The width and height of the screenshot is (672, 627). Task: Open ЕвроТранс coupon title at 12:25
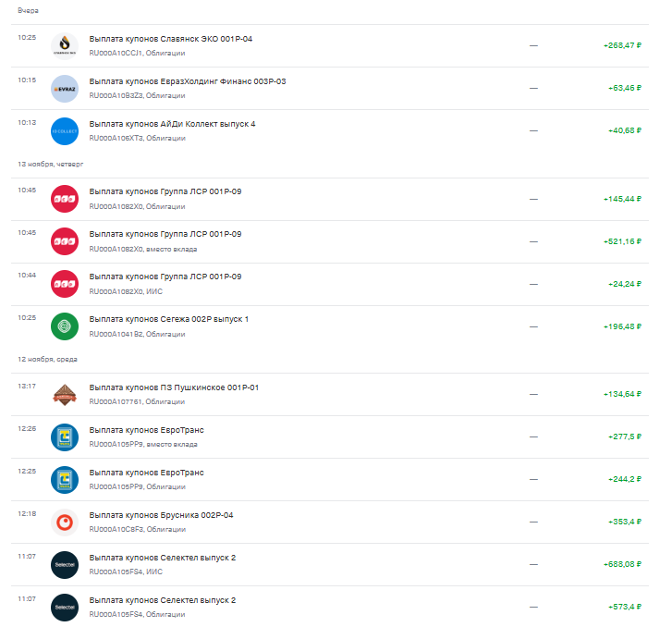click(x=146, y=473)
